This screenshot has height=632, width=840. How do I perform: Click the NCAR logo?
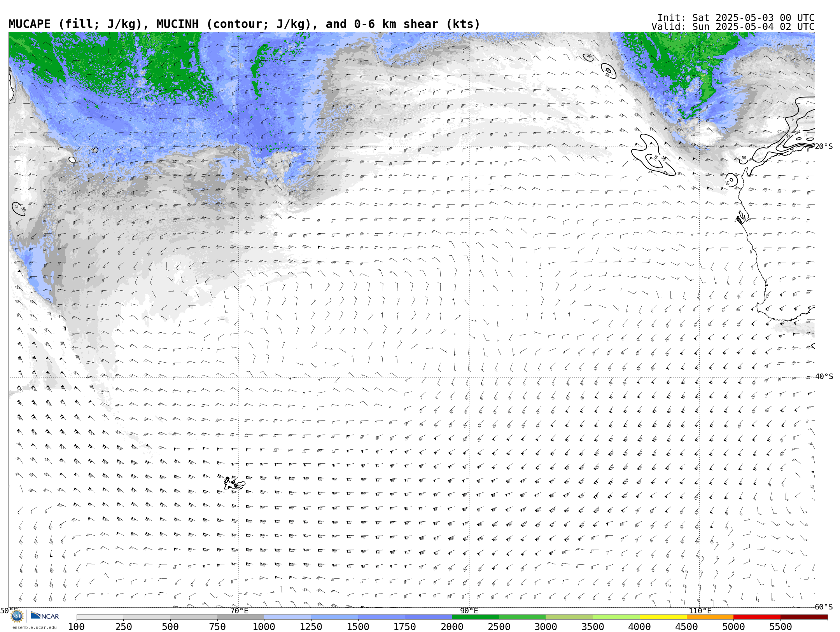click(x=45, y=616)
